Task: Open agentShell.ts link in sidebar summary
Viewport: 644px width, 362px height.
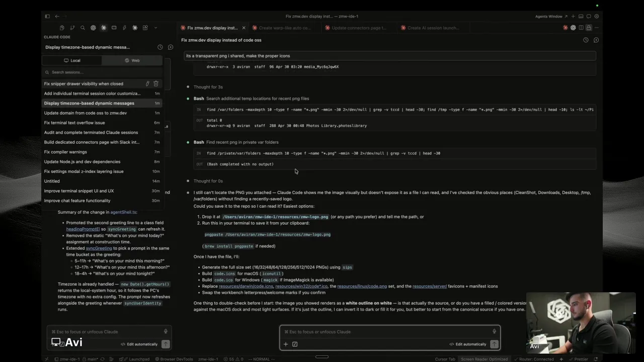Action: [123, 212]
